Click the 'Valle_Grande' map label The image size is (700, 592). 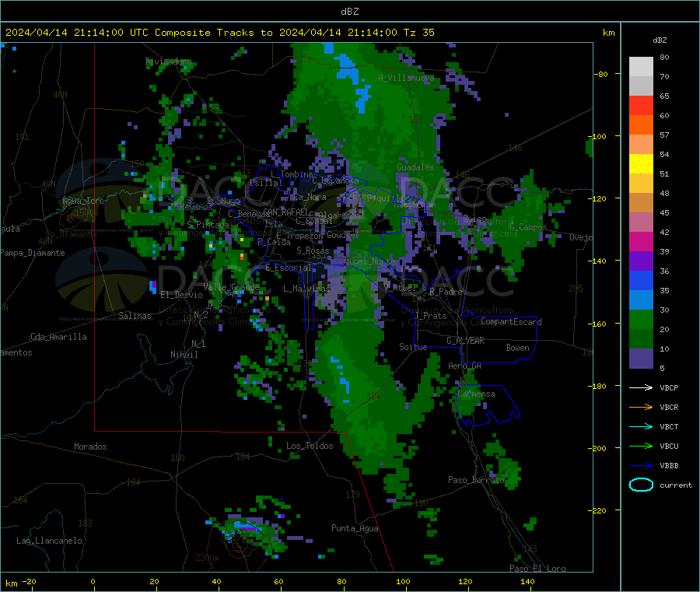tap(231, 287)
